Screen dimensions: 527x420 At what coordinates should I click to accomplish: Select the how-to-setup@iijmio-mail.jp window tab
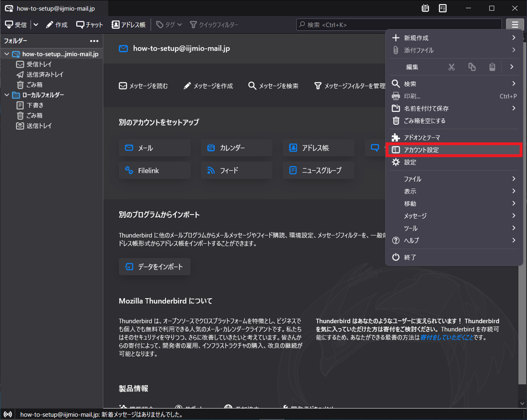point(54,8)
